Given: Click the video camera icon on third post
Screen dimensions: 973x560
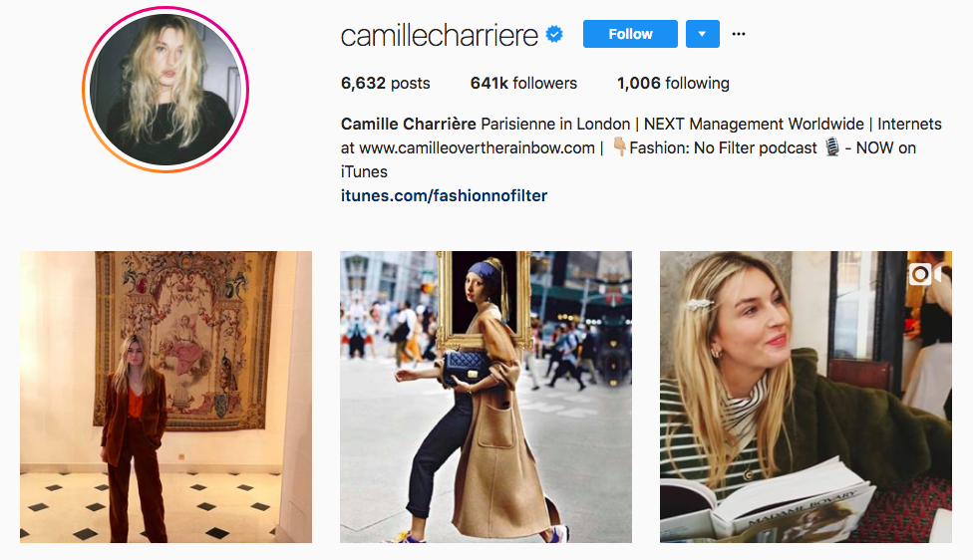Looking at the screenshot, I should (925, 273).
